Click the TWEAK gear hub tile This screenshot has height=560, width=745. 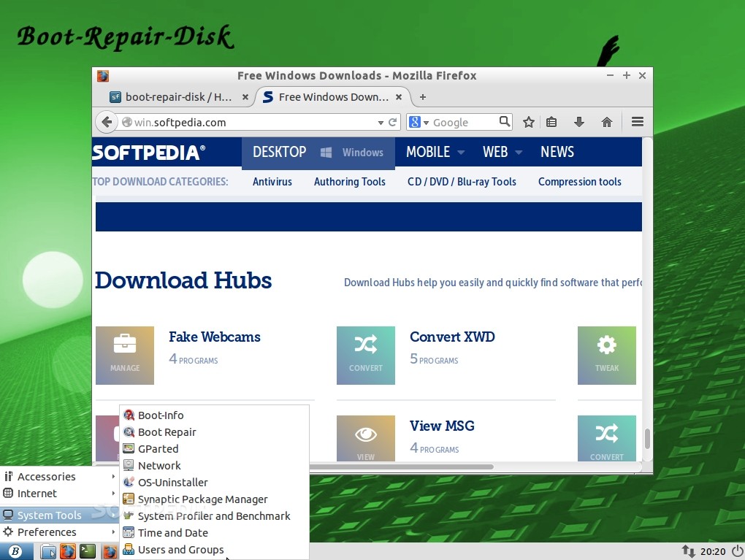(x=607, y=356)
